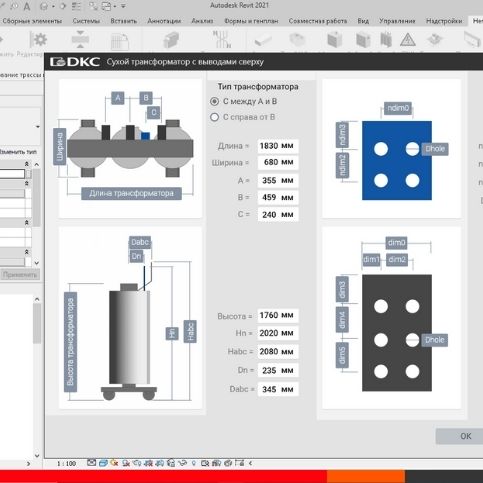The image size is (483, 483).
Task: Click the flat cable tray ribbon icon
Action: point(263,40)
